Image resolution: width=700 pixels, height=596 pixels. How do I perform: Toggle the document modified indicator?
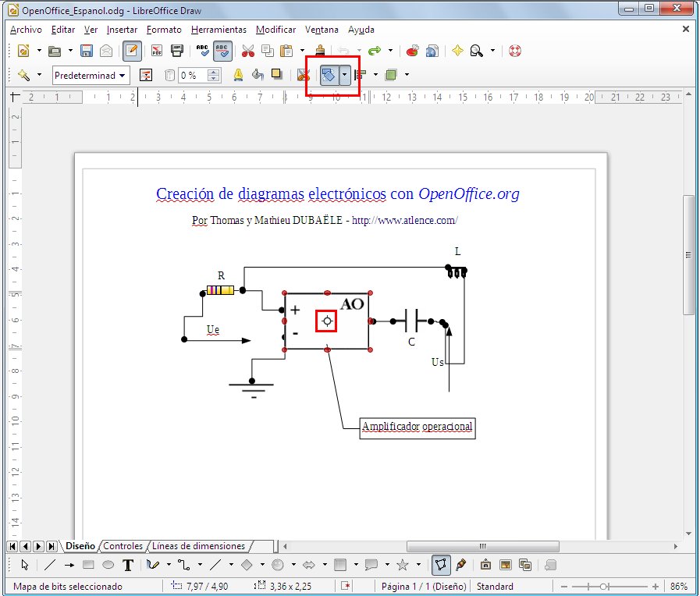pyautogui.click(x=346, y=586)
